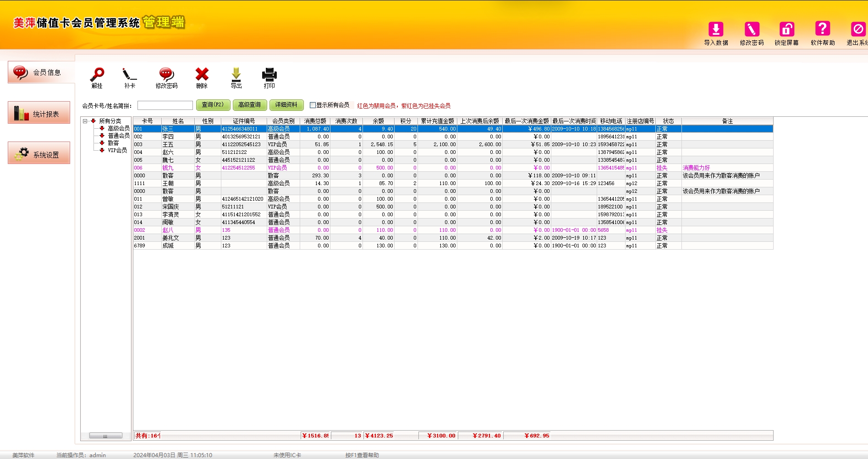
Task: Click the 补卡 pen icon
Action: pyautogui.click(x=129, y=75)
